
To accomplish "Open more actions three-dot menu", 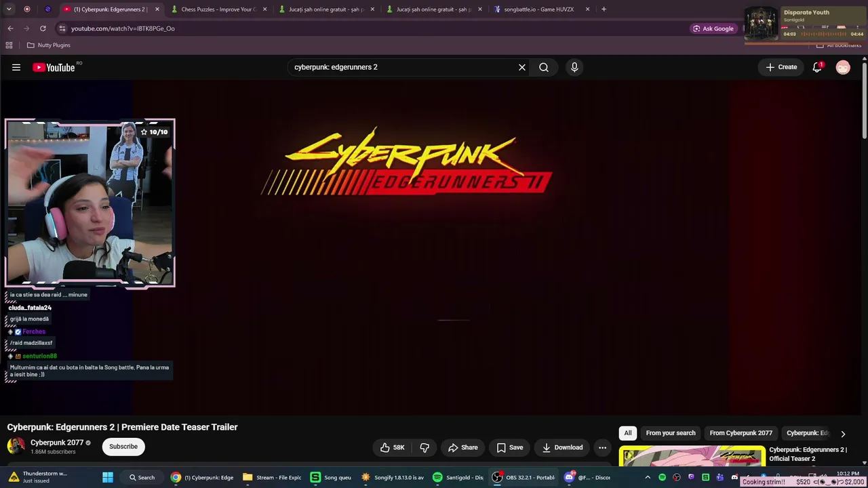I will pyautogui.click(x=602, y=447).
